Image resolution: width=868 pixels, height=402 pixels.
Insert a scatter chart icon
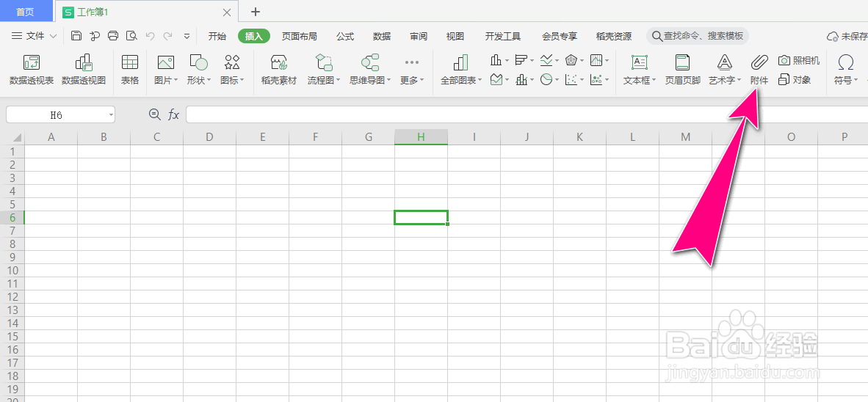click(571, 80)
